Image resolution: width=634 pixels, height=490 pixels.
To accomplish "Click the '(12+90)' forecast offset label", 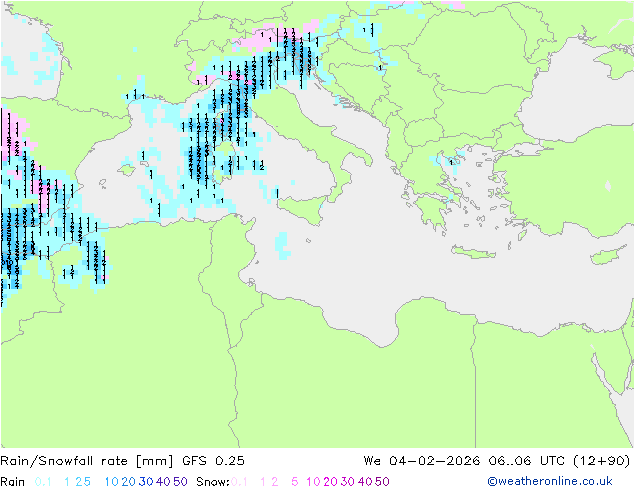I will 602,461.
